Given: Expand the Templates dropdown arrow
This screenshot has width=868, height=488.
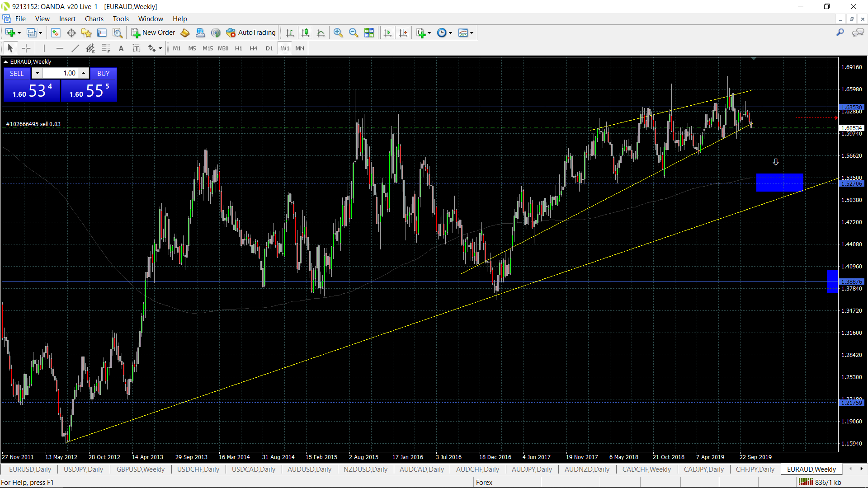Looking at the screenshot, I should [472, 33].
